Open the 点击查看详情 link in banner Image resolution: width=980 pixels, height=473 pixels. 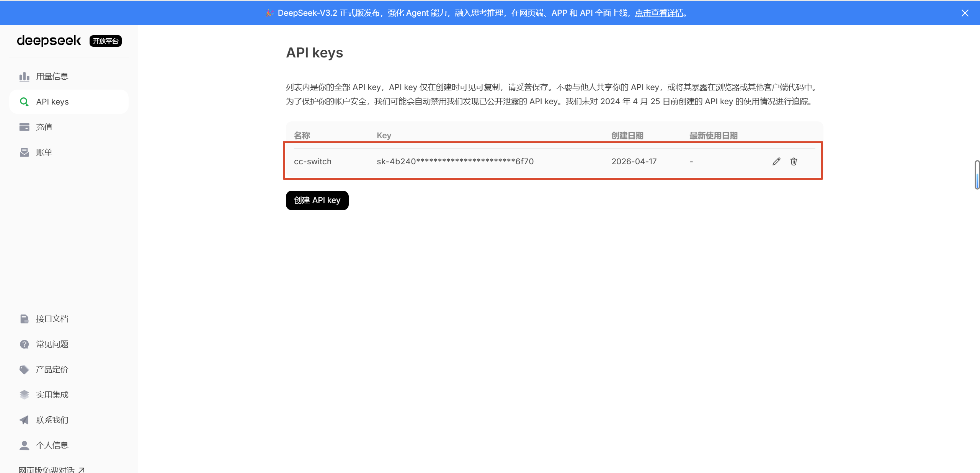(659, 13)
